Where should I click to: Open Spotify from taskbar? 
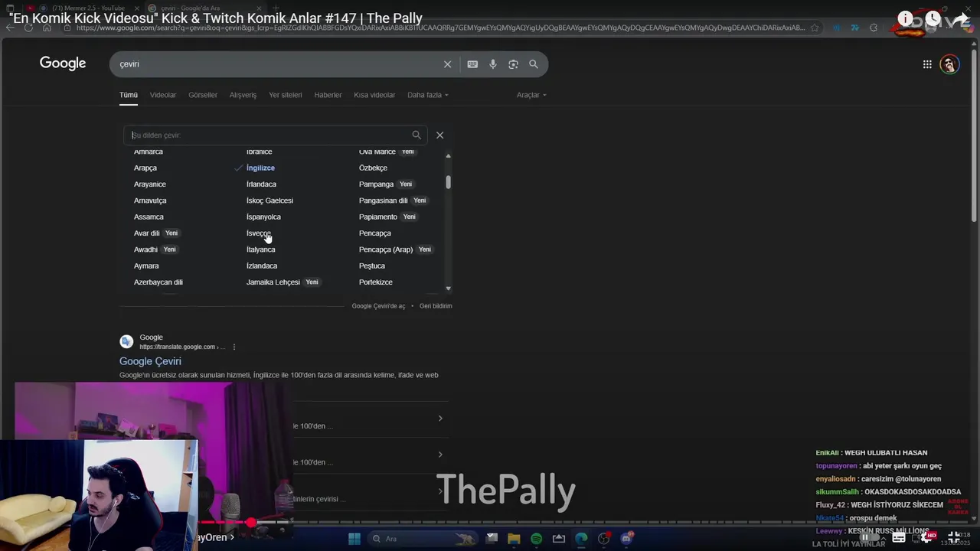tap(537, 539)
